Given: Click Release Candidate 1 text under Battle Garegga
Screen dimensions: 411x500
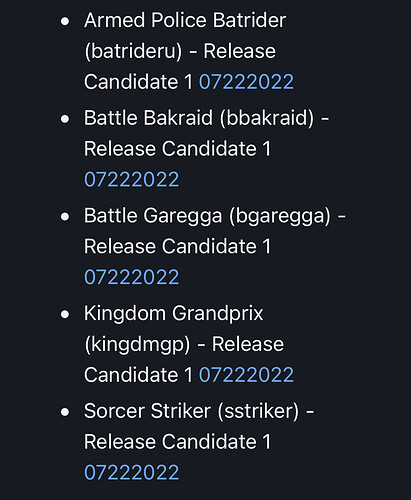Looking at the screenshot, I should [177, 246].
